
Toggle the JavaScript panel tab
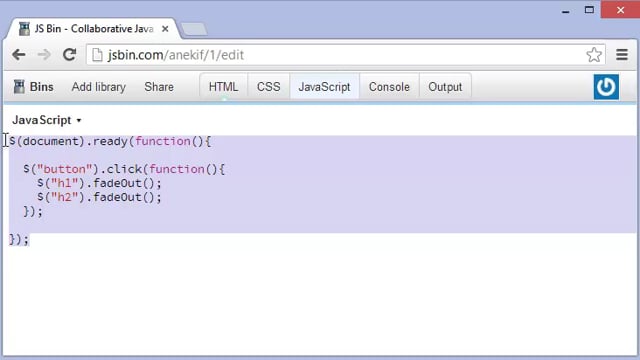click(x=324, y=87)
